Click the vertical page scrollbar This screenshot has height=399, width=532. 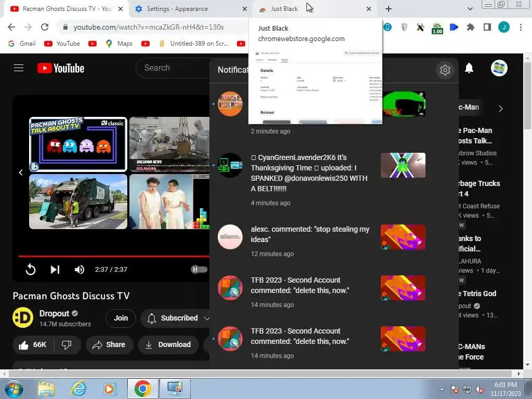coord(528,96)
